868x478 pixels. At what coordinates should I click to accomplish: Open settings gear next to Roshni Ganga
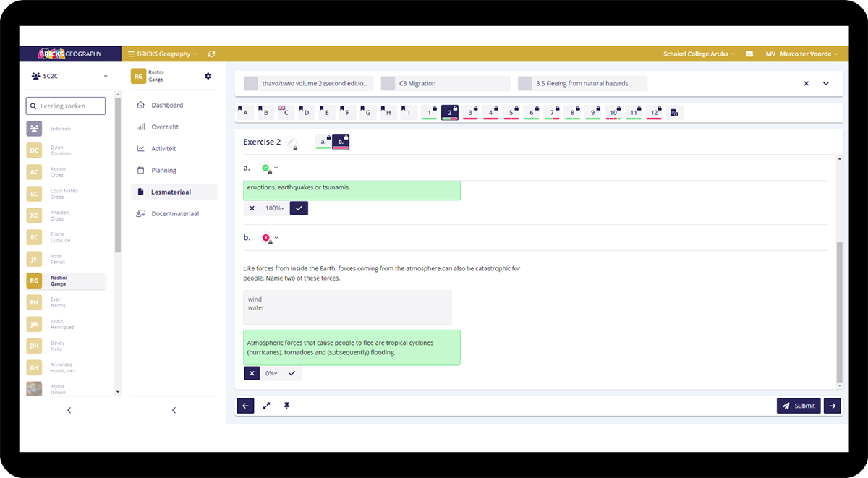(208, 76)
